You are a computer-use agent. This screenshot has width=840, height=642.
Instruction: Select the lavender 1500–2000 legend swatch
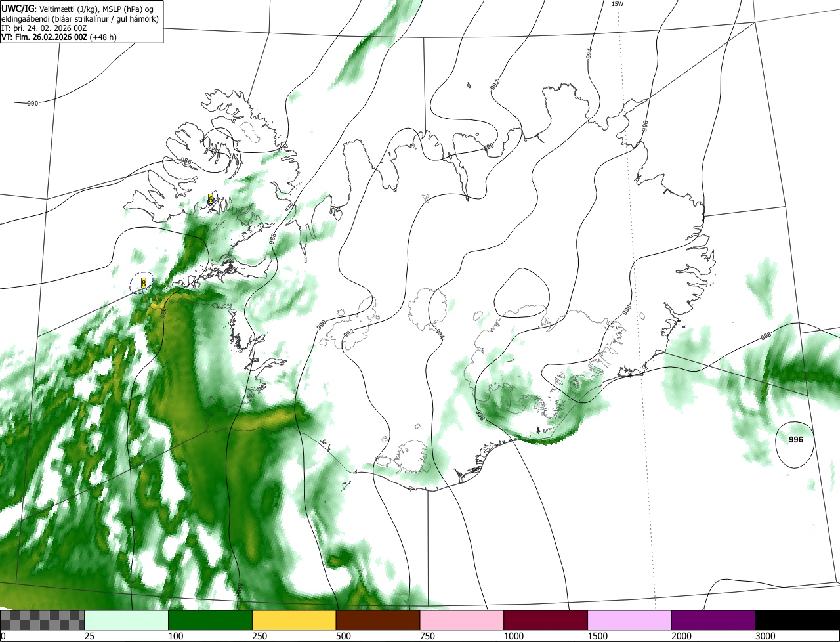[x=630, y=620]
